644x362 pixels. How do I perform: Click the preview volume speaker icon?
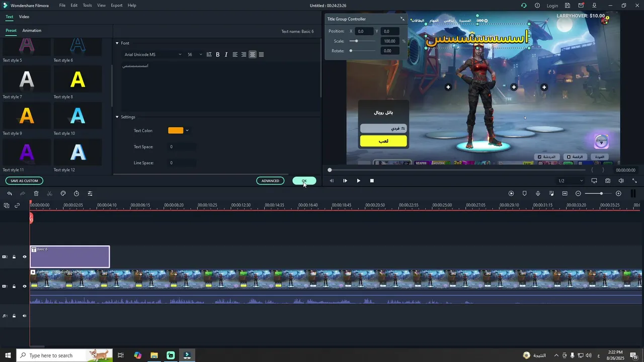click(621, 180)
